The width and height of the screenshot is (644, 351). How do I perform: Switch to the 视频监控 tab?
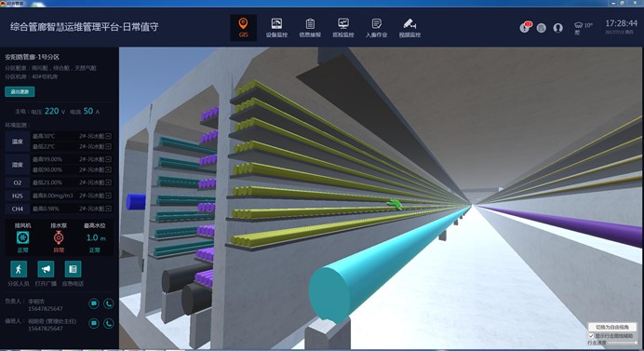(x=409, y=28)
